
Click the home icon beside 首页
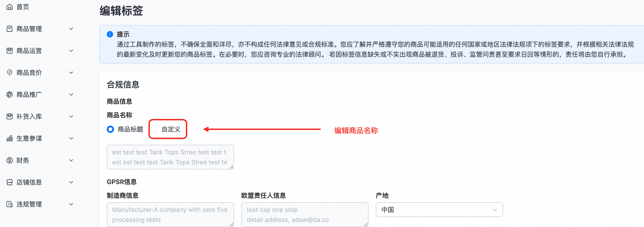tap(10, 7)
